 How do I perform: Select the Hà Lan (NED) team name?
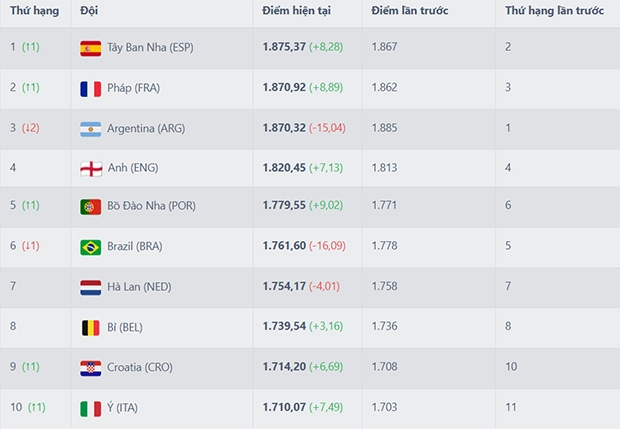(x=142, y=287)
